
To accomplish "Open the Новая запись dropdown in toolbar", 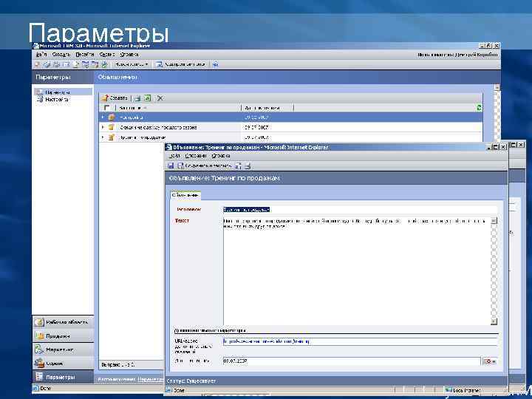I will pos(131,64).
